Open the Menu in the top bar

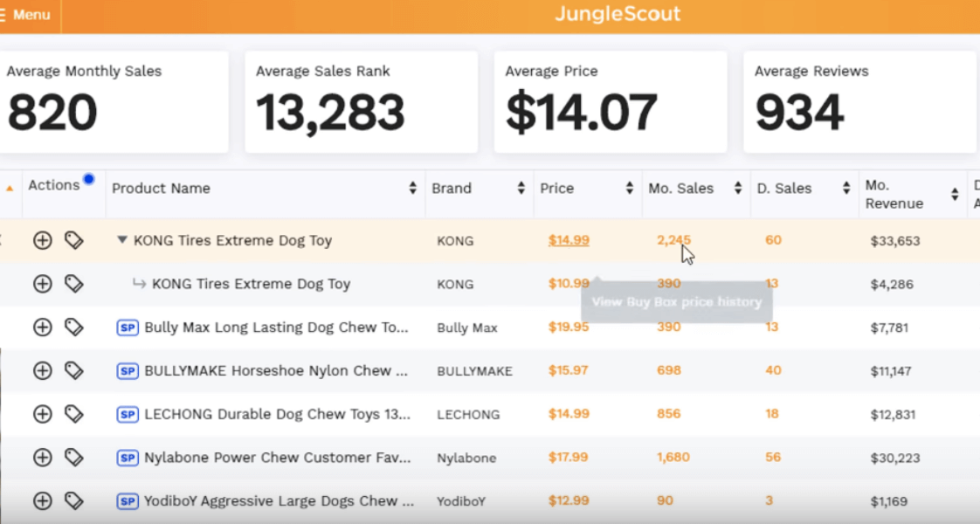tap(25, 14)
